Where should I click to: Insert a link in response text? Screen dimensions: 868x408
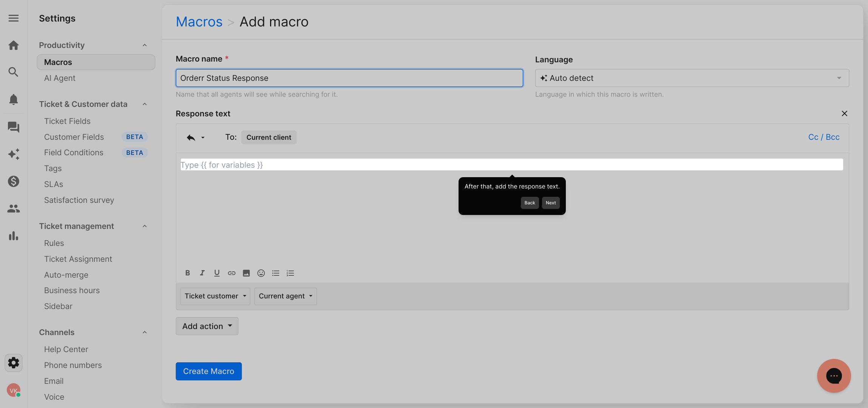(232, 273)
